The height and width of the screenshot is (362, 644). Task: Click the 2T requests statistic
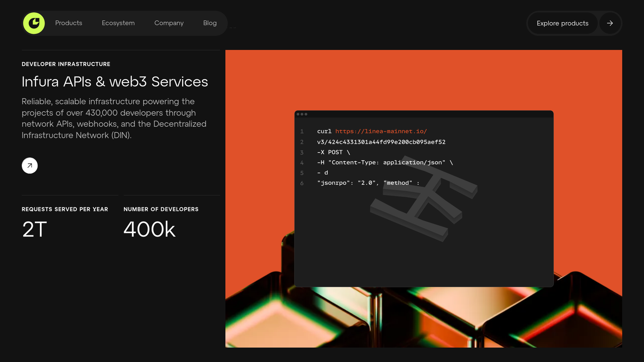coord(35,229)
